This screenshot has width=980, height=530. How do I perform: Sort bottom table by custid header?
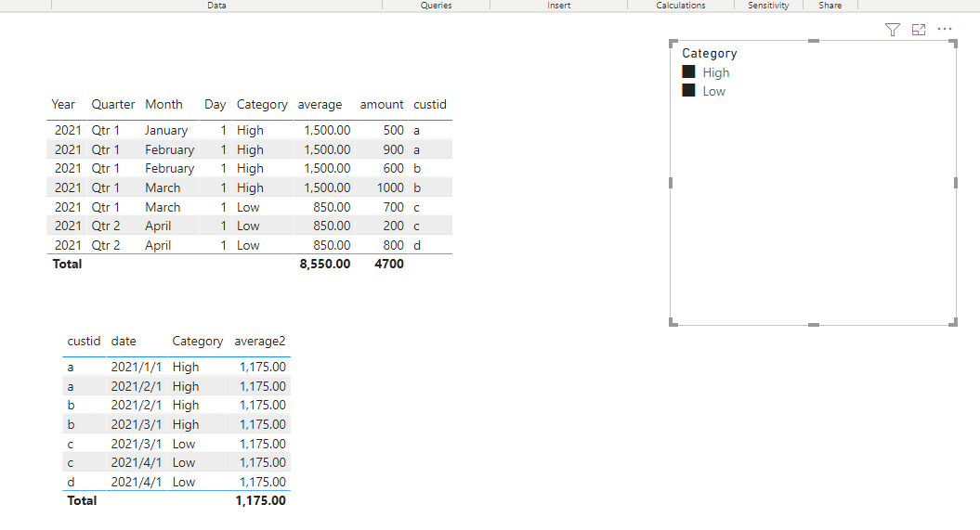[84, 341]
